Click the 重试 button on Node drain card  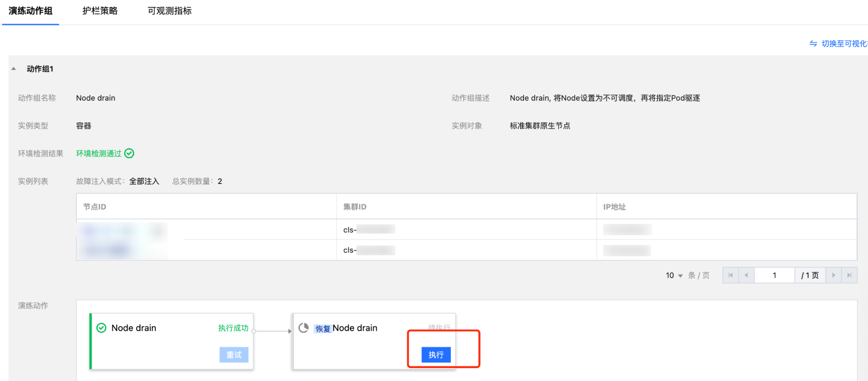coord(234,355)
